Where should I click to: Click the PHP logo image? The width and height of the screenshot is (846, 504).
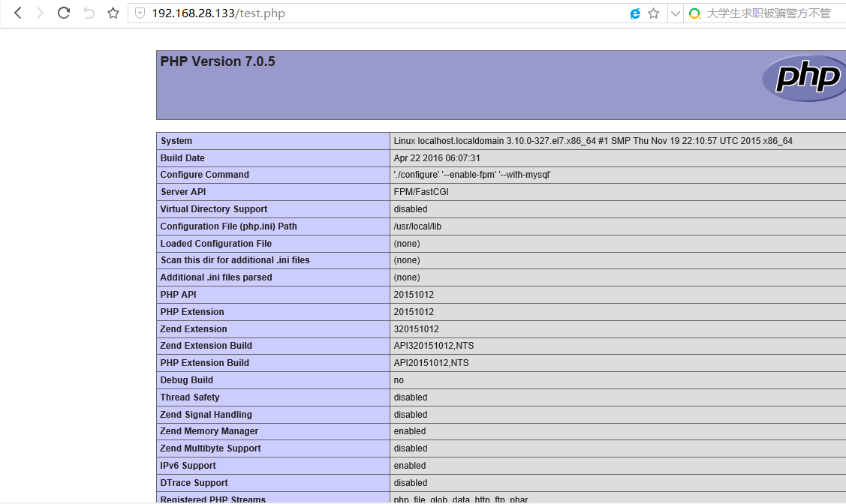(x=802, y=78)
